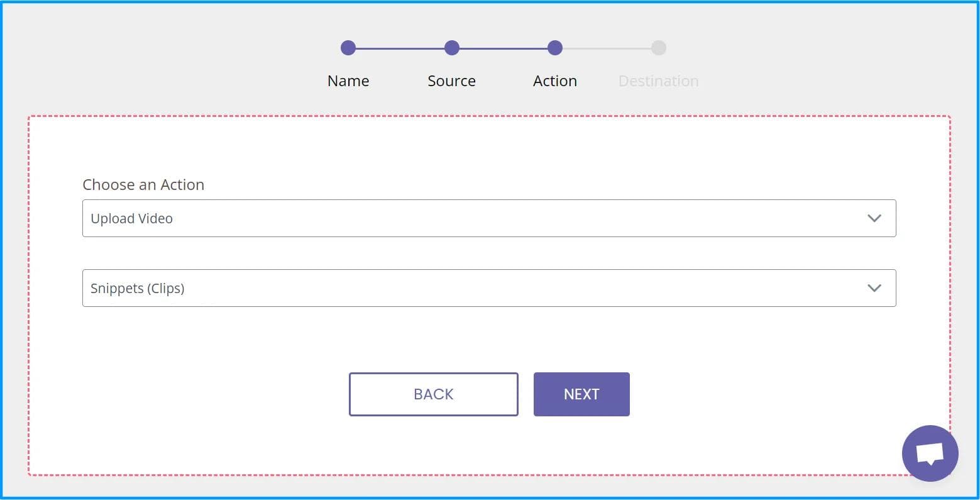Click progress line between Name and Source
This screenshot has width=980, height=500.
click(x=400, y=48)
